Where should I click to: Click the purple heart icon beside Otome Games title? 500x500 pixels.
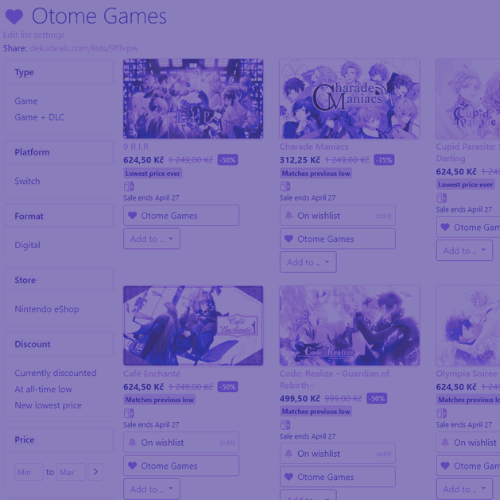[x=14, y=17]
